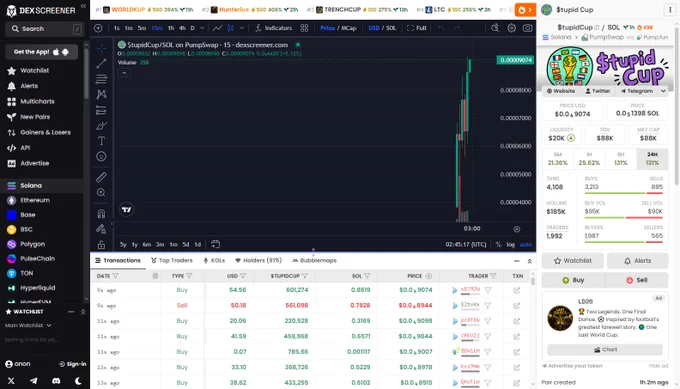Collapse the indicator legend chevron
Image resolution: width=680 pixels, height=389 pixels.
124,73
